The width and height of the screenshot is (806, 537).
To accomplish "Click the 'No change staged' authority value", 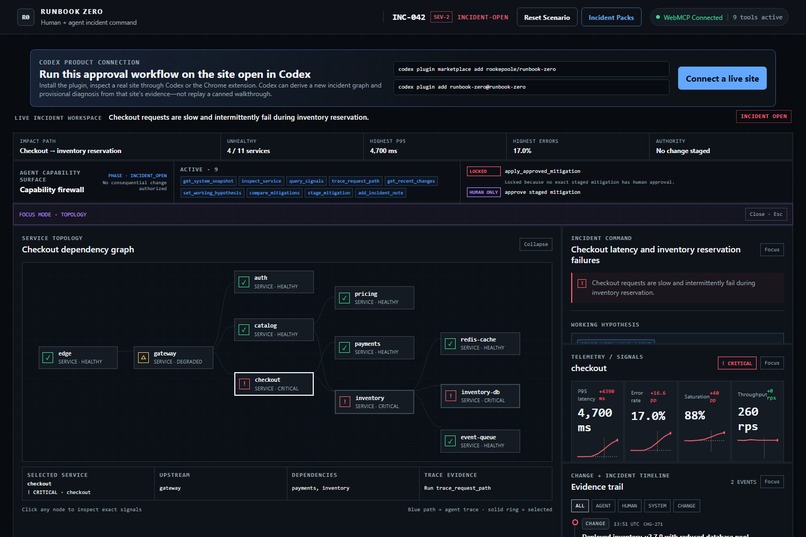I will point(683,151).
